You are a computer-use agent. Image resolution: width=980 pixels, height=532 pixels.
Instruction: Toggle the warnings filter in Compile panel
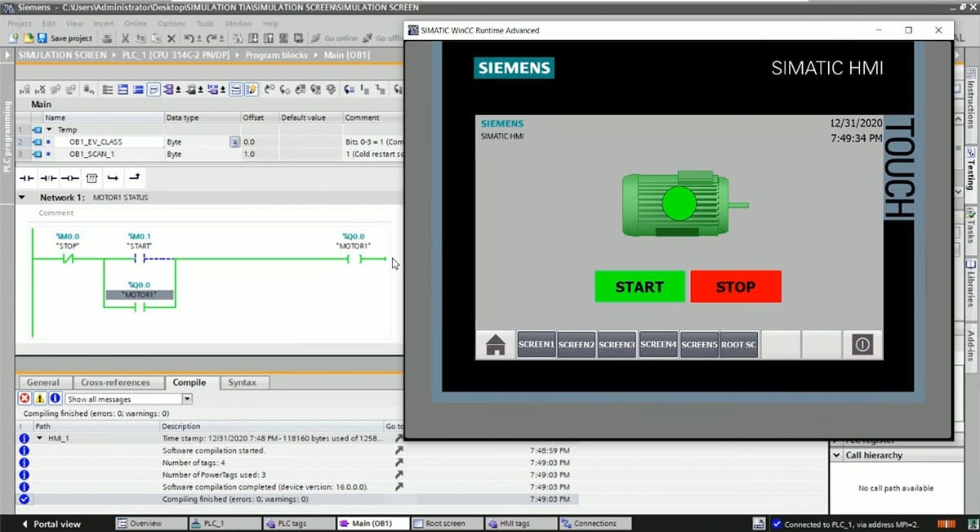pos(39,399)
